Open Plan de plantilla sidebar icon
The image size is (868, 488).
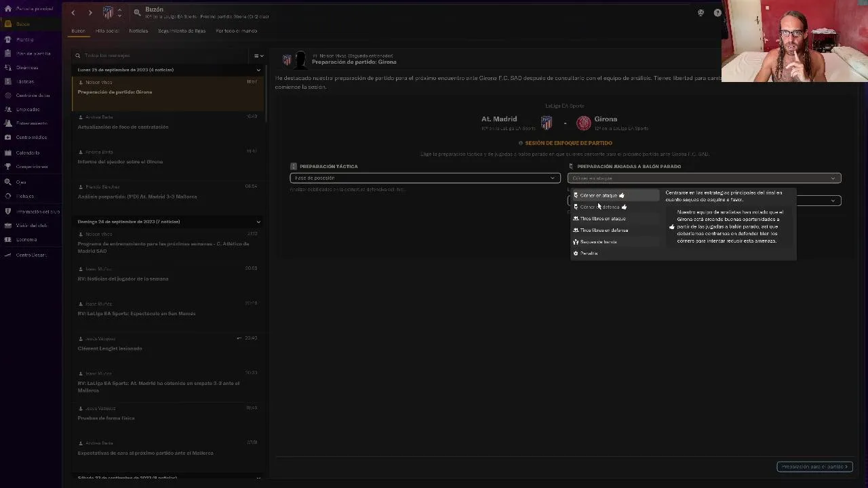pos(7,54)
